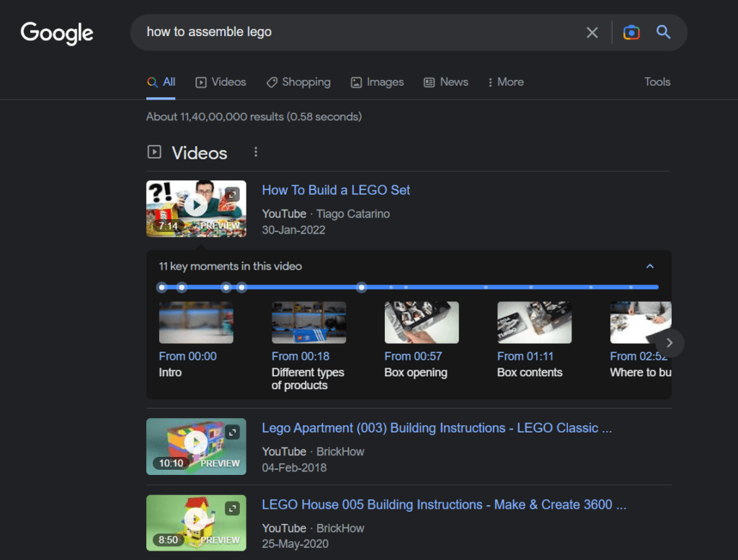Open Lego Apartment (003) Building Instructions link
The image size is (738, 560).
437,428
